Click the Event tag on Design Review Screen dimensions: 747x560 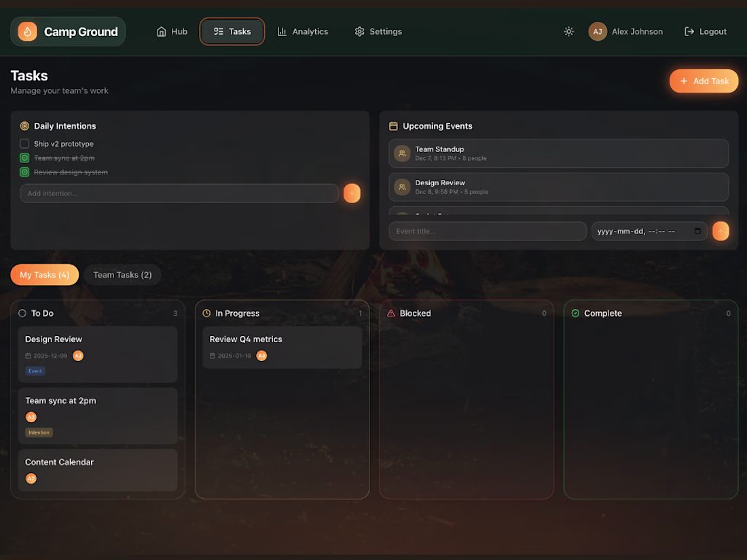(x=35, y=371)
